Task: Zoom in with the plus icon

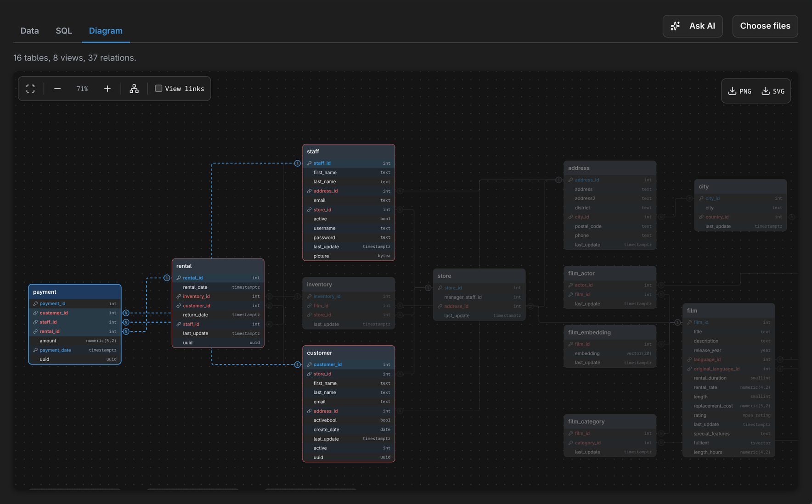Action: (x=107, y=89)
